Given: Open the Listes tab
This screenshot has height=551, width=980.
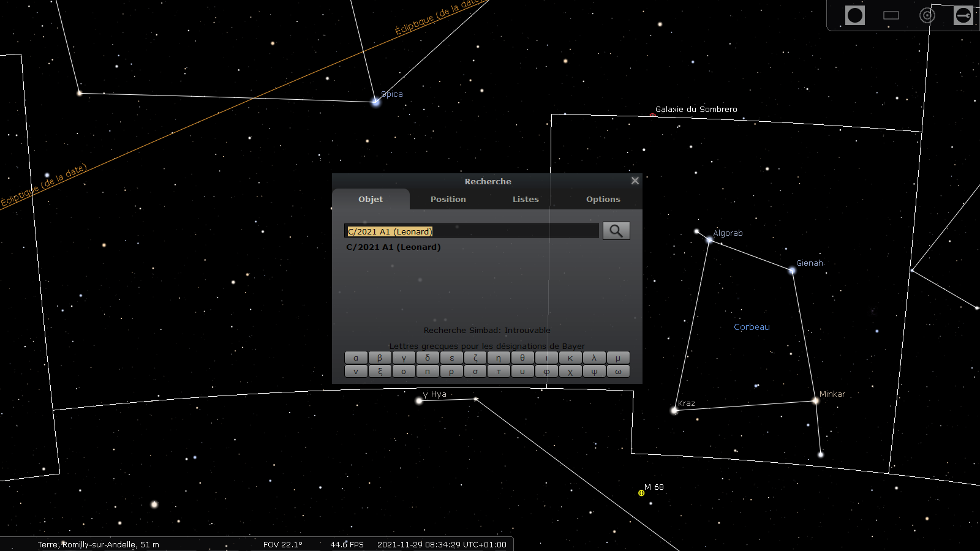Looking at the screenshot, I should 525,199.
